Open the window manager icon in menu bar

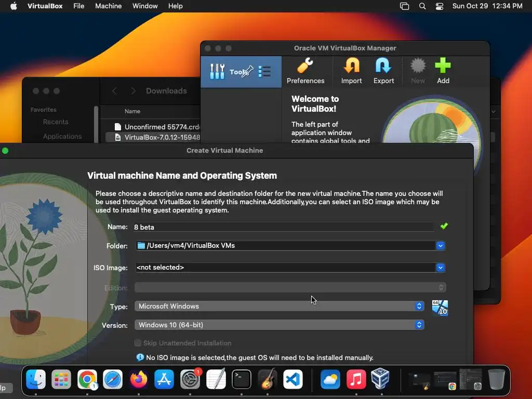pyautogui.click(x=404, y=6)
